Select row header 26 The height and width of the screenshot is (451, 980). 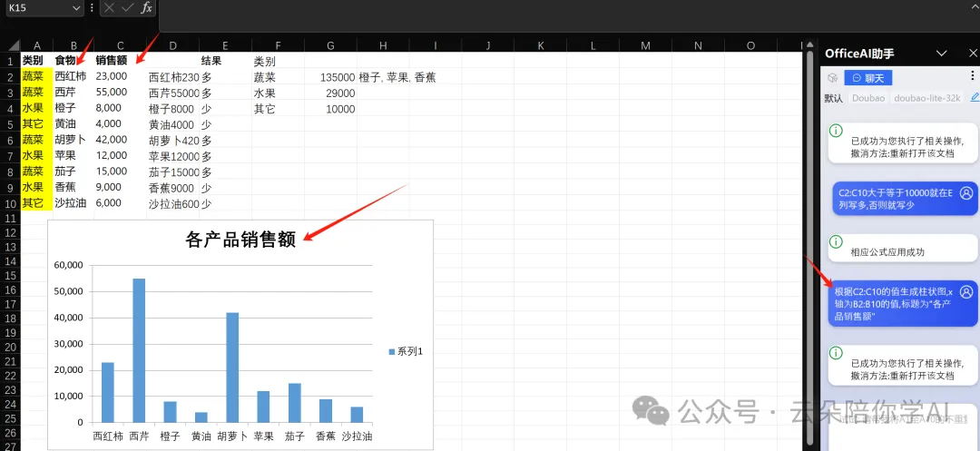pyautogui.click(x=10, y=432)
